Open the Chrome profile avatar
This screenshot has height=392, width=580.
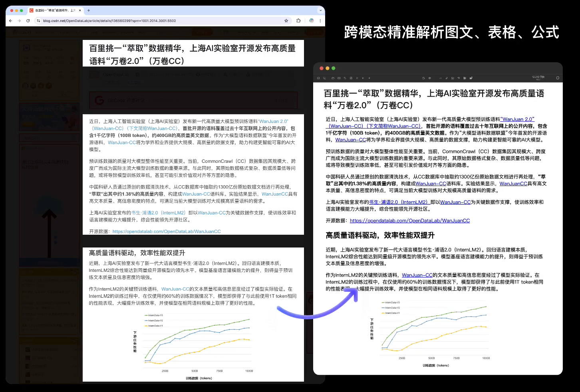coord(312,21)
